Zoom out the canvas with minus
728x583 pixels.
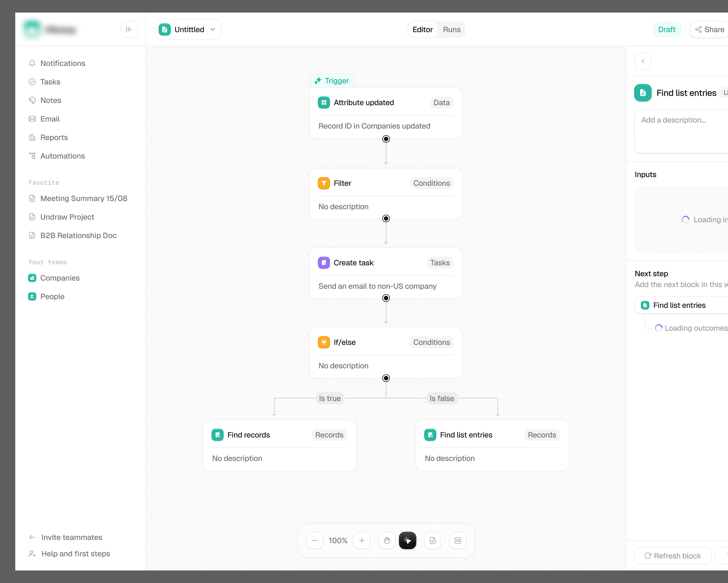pos(315,541)
